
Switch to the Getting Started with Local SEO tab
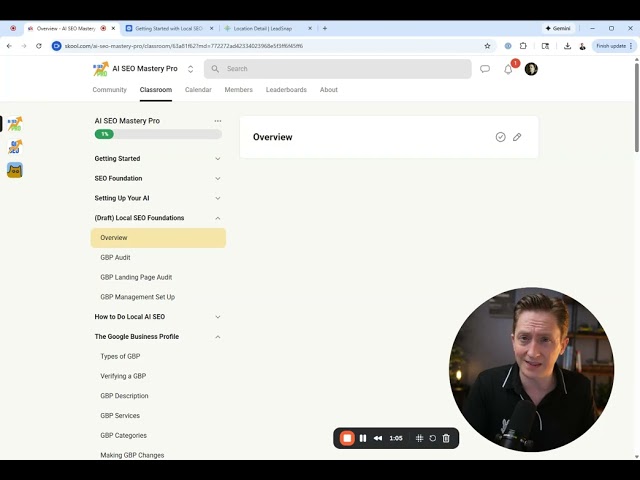(x=169, y=29)
